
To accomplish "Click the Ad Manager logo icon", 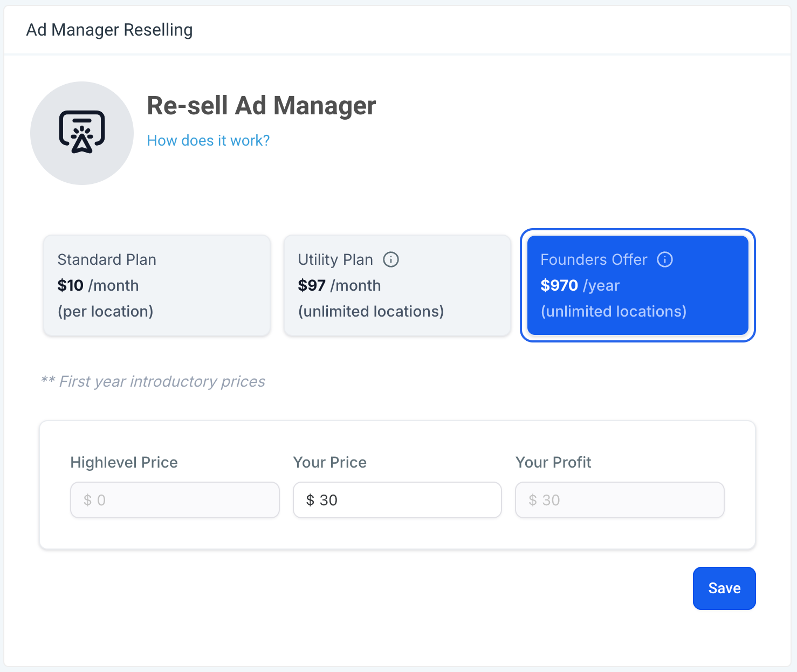I will [x=82, y=133].
